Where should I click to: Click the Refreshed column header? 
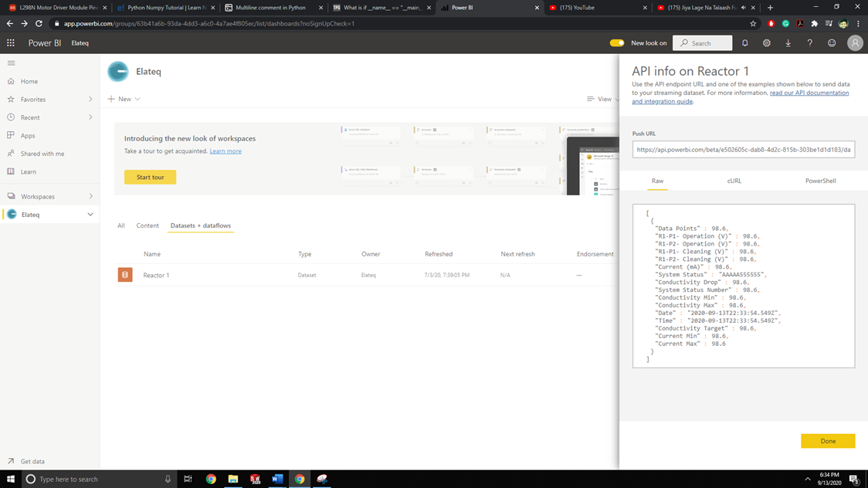pos(439,254)
